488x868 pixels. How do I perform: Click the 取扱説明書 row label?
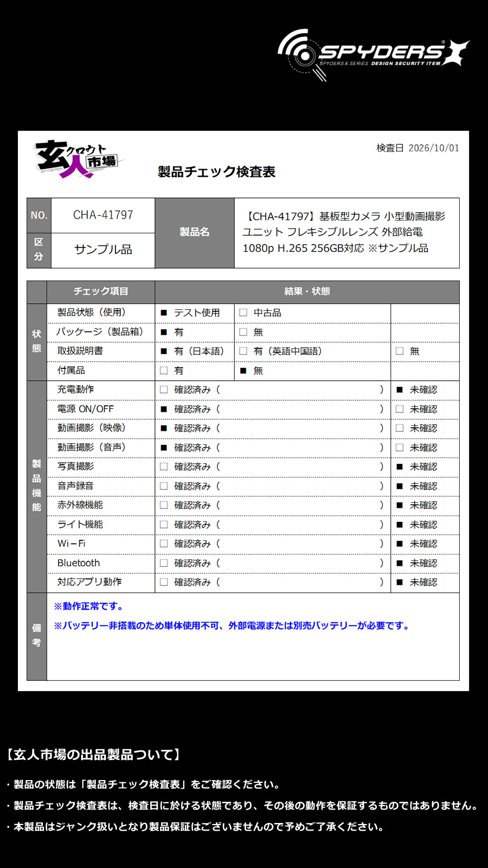(80, 351)
